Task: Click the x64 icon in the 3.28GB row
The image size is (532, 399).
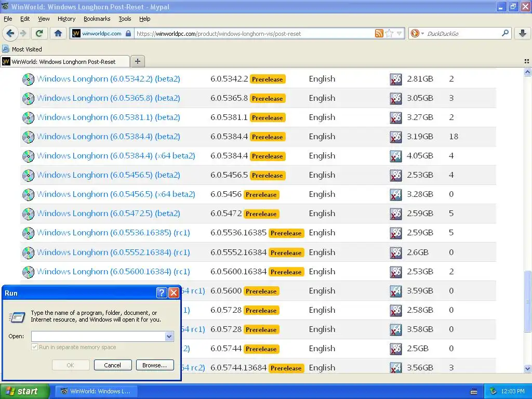Action: [x=395, y=194]
